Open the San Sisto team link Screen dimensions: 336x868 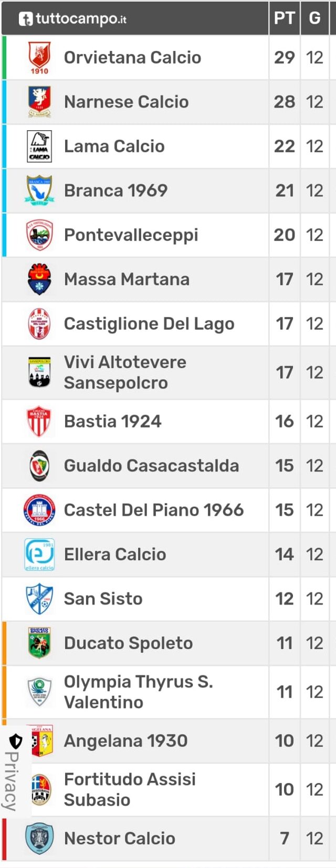[x=103, y=599]
